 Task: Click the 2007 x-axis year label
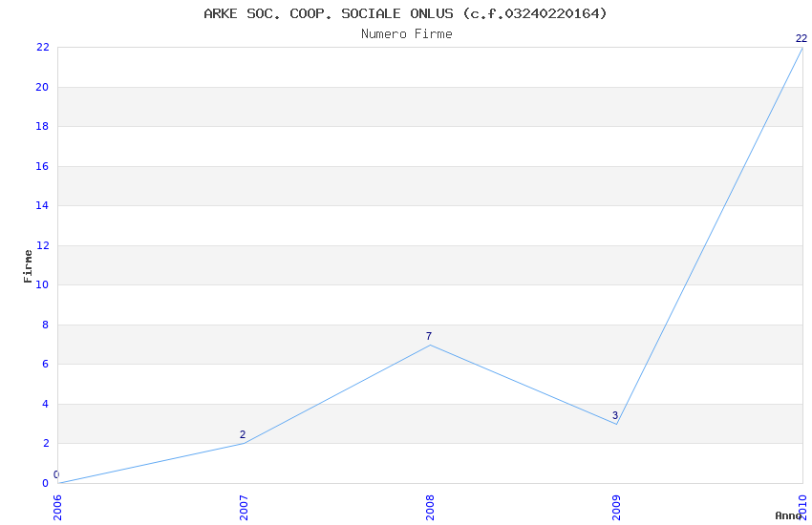(244, 508)
